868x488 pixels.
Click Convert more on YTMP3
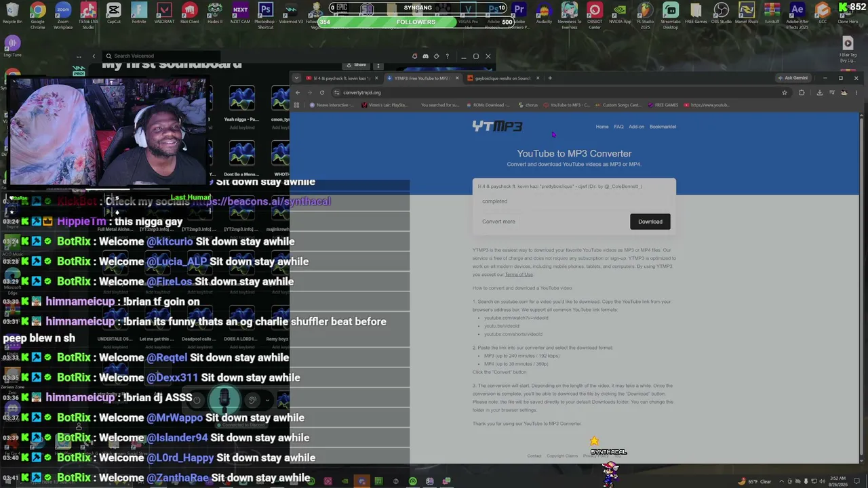tap(498, 222)
